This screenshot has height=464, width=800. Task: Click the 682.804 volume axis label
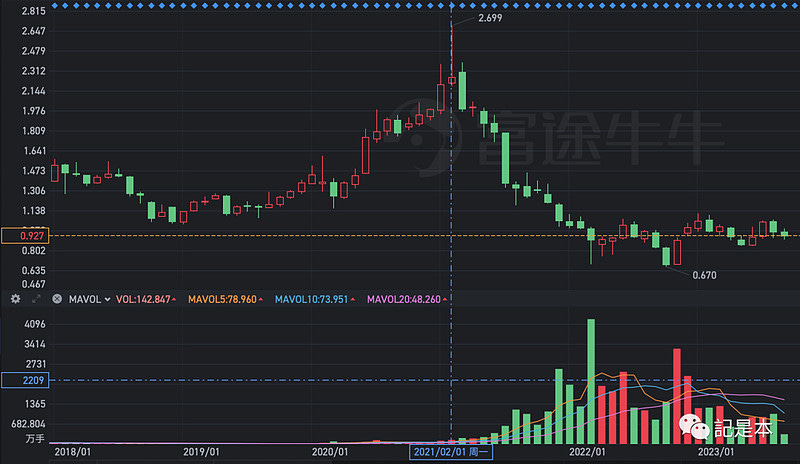(x=29, y=424)
